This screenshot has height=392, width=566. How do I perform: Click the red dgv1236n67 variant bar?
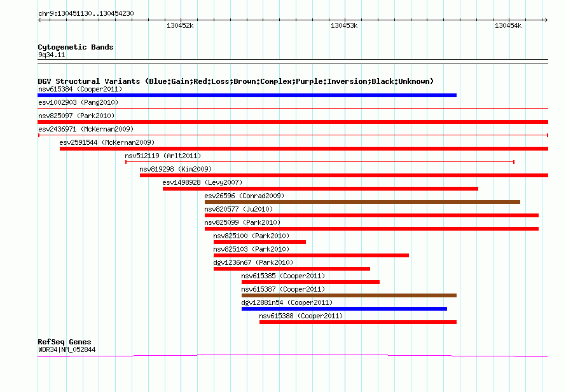point(292,269)
